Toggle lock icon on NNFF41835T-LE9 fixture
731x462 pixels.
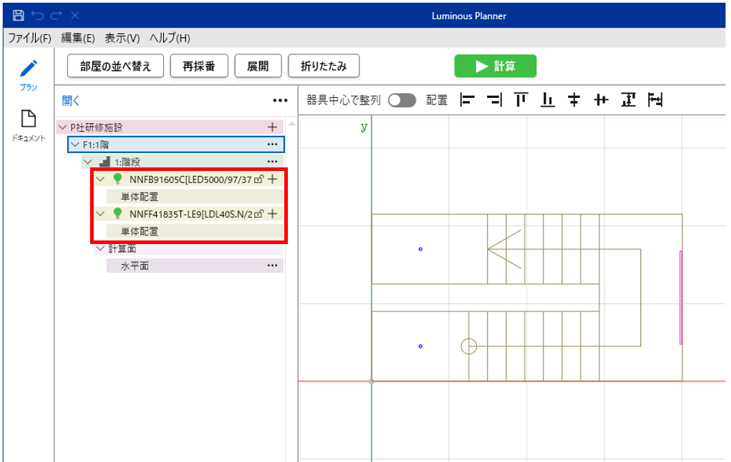pyautogui.click(x=259, y=214)
